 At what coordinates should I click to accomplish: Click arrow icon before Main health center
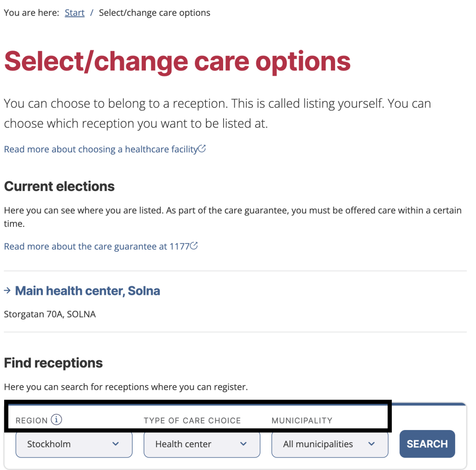pos(7,291)
